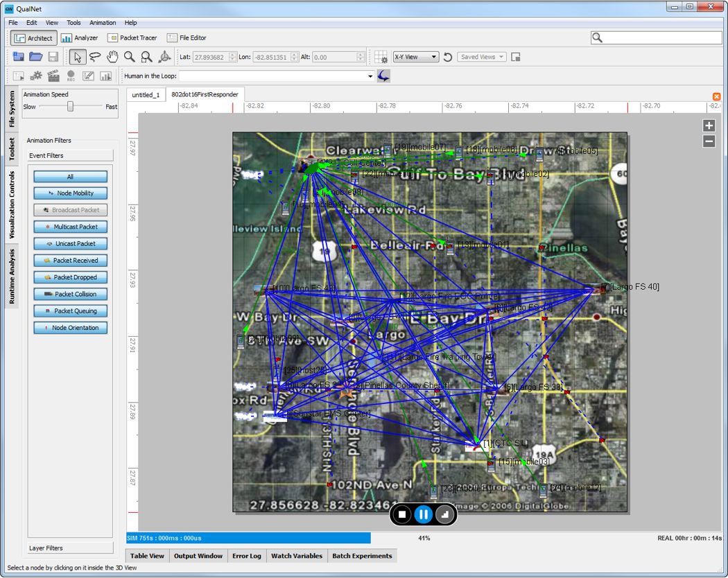Open the Animation menu
728x578 pixels.
point(103,23)
